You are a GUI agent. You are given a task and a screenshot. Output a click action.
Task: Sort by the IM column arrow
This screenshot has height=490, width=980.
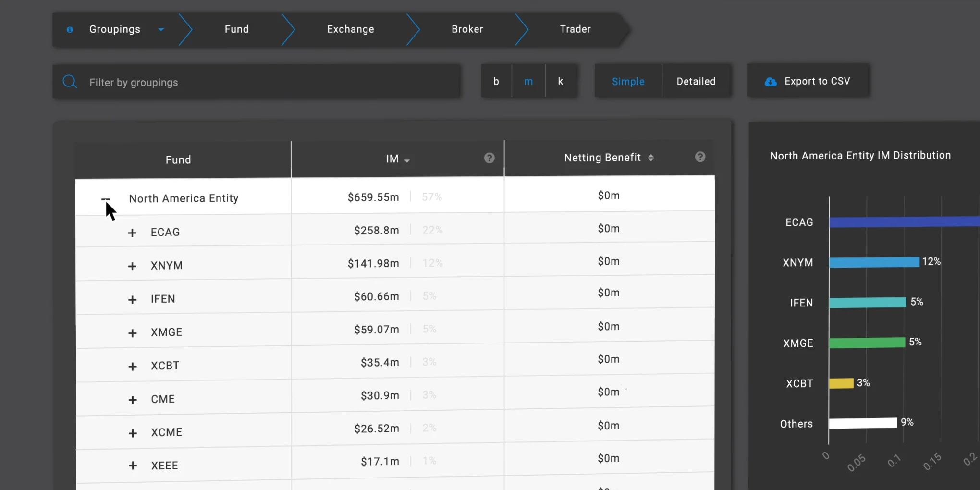(407, 160)
